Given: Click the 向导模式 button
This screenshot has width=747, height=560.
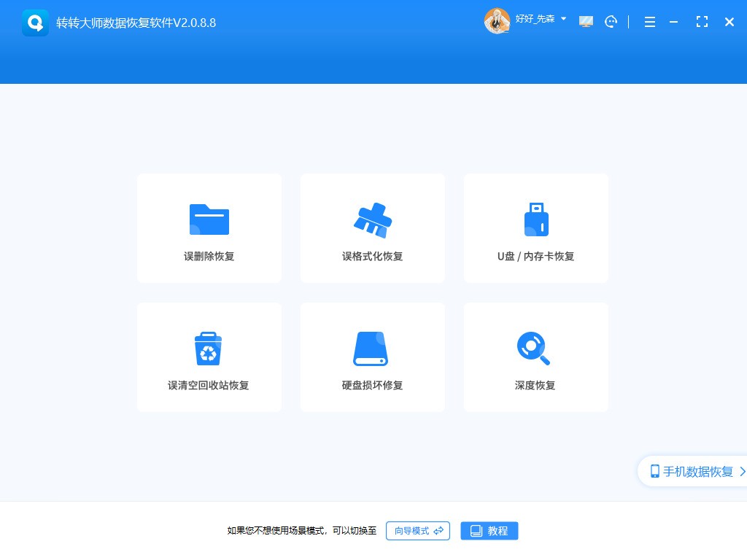Looking at the screenshot, I should coord(417,531).
